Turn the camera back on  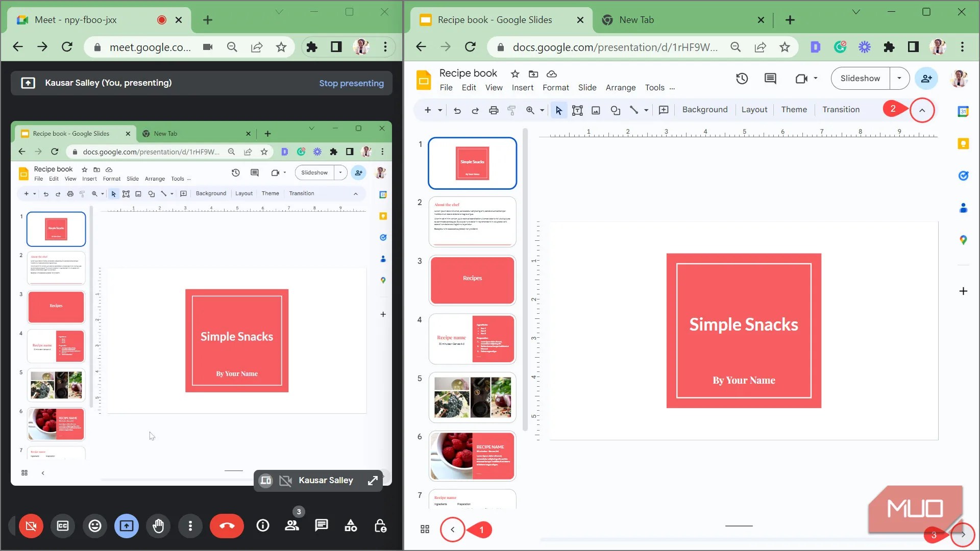30,526
